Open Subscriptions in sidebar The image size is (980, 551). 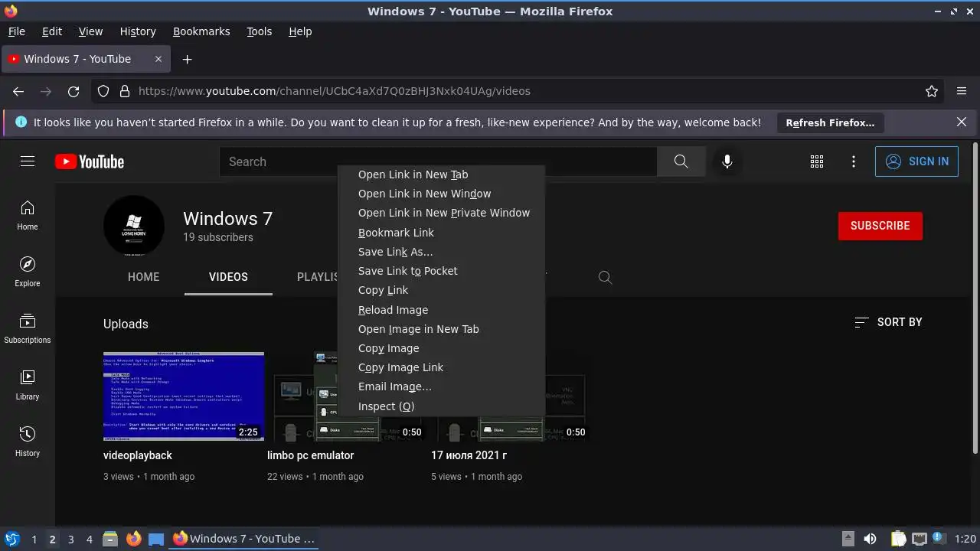click(28, 328)
